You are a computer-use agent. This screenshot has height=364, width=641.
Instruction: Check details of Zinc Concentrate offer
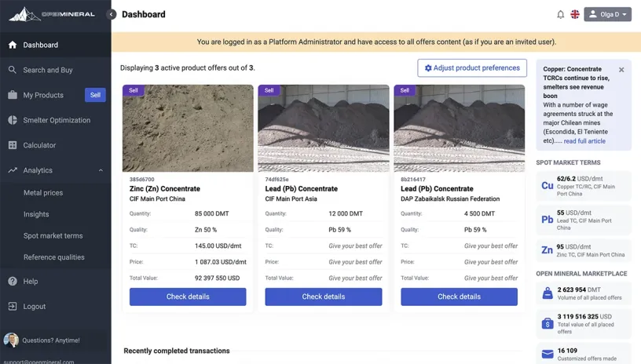pos(188,297)
